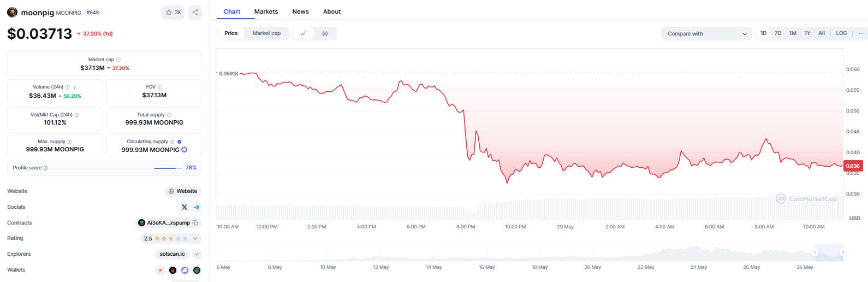Click the three-dots chart options button
The image size is (868, 282).
click(x=860, y=33)
